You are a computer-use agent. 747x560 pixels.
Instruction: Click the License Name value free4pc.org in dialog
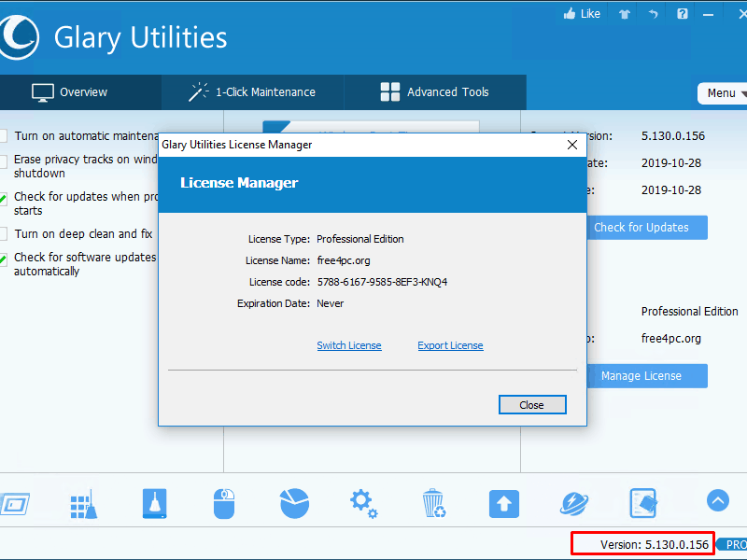(x=344, y=260)
